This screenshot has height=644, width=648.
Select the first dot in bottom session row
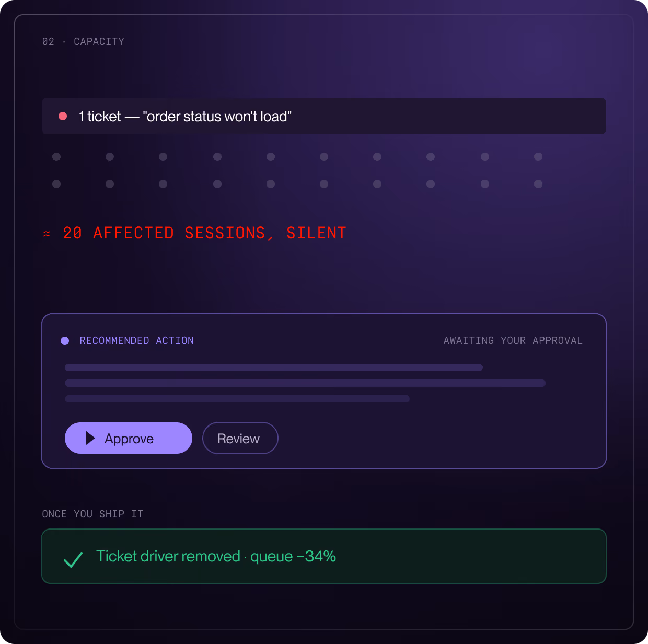pos(56,184)
